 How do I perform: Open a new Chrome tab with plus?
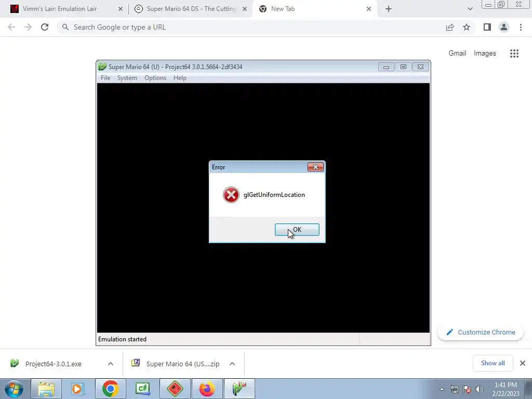click(x=389, y=9)
